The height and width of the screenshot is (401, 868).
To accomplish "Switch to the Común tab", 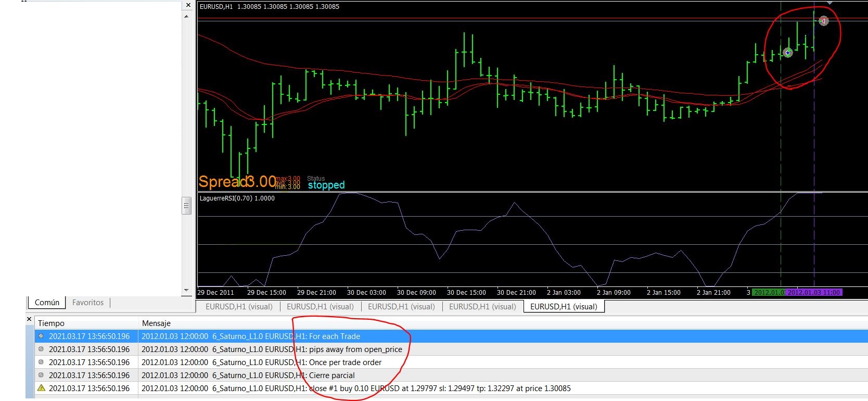I will click(47, 303).
